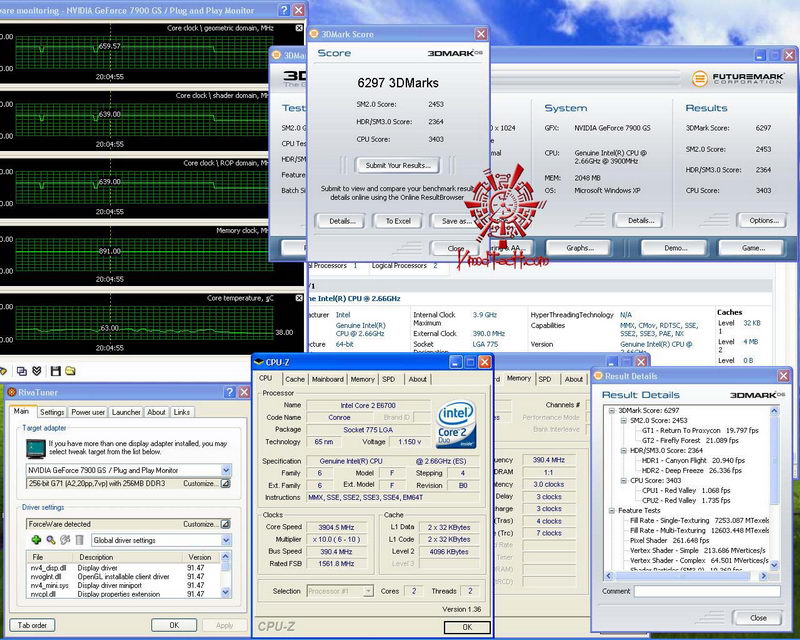Open the Customize icon beside ForceWare detected
The image size is (800, 640).
tap(225, 523)
